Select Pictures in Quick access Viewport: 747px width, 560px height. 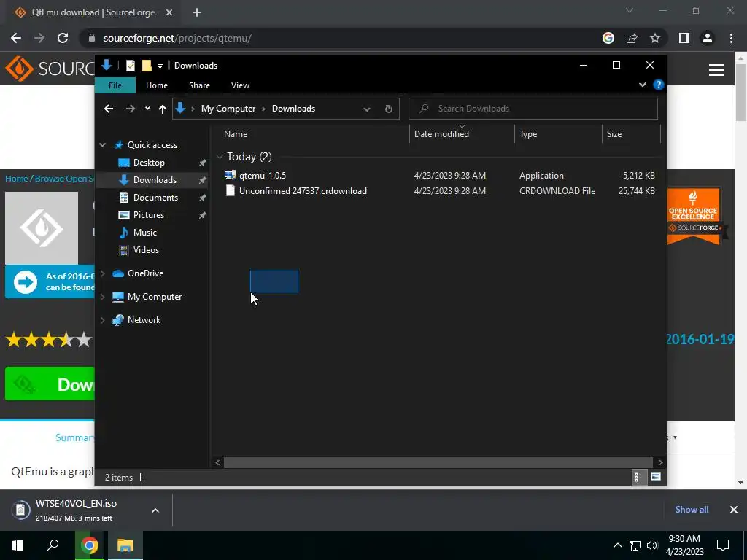pyautogui.click(x=149, y=215)
